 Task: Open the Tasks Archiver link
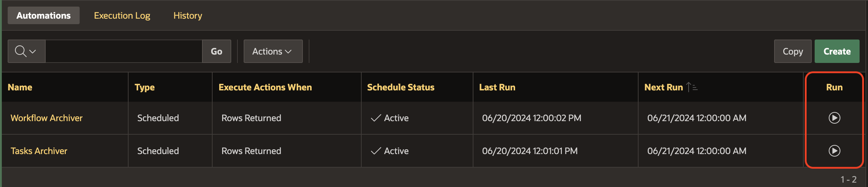coord(39,151)
